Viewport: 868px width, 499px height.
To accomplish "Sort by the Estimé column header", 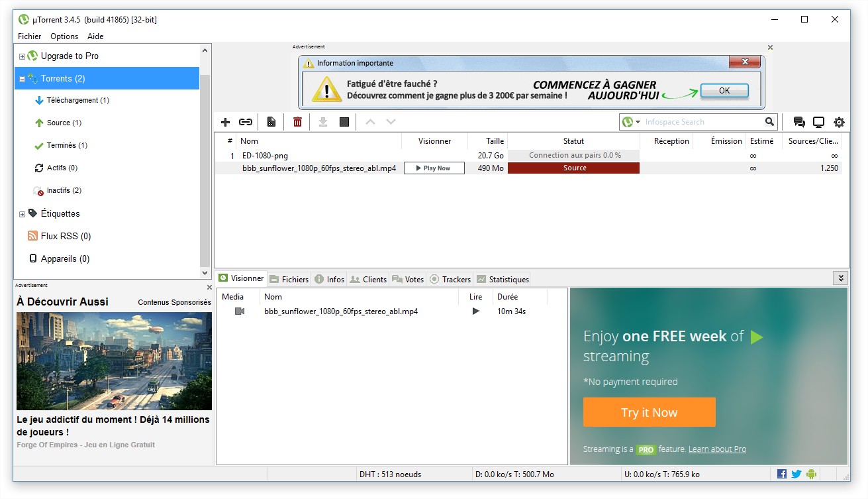I will [x=762, y=141].
